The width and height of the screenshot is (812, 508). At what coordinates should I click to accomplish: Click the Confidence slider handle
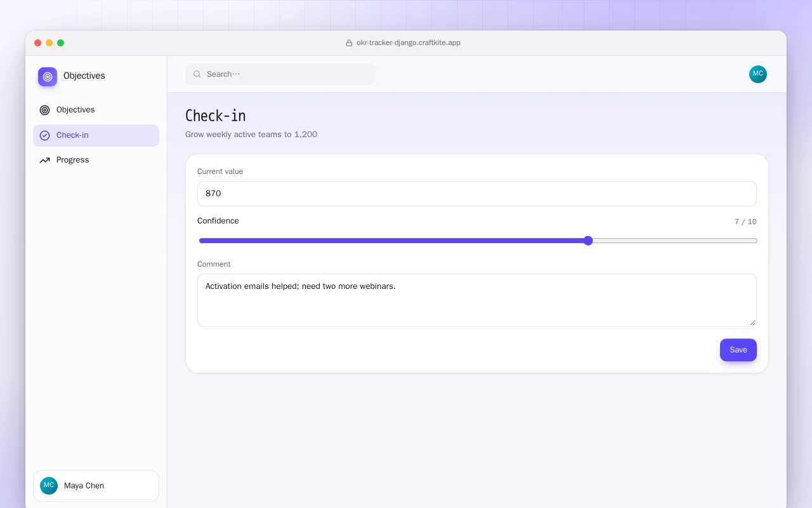[x=588, y=241]
